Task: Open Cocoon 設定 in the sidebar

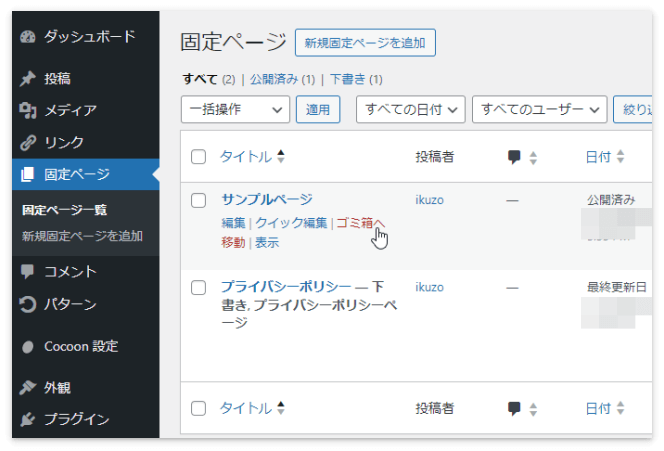Action: pos(86,347)
